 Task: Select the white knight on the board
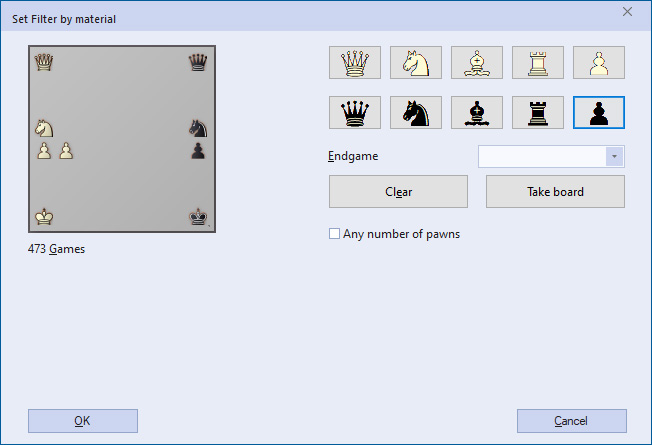[x=44, y=128]
